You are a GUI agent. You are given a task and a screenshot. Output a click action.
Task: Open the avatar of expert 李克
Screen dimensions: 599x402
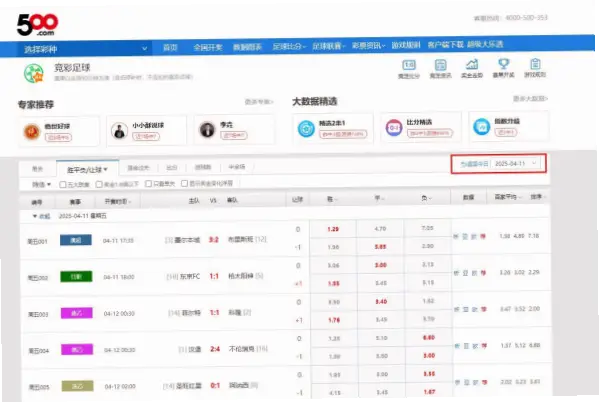tap(207, 130)
